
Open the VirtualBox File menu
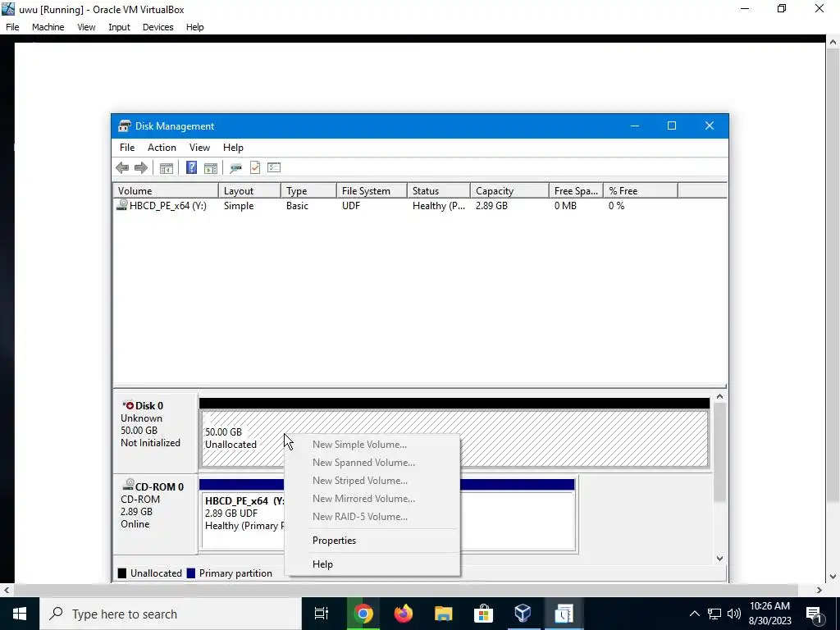pyautogui.click(x=12, y=27)
